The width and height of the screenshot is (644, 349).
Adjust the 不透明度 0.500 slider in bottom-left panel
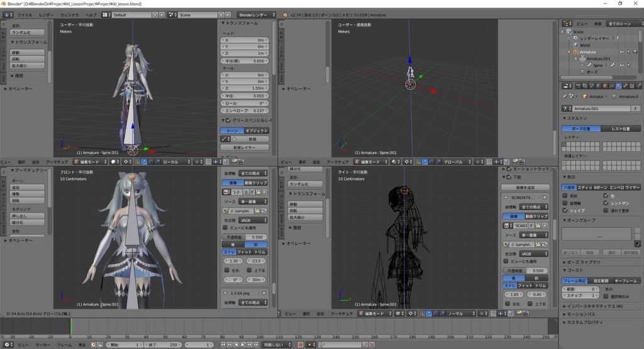[x=245, y=237]
